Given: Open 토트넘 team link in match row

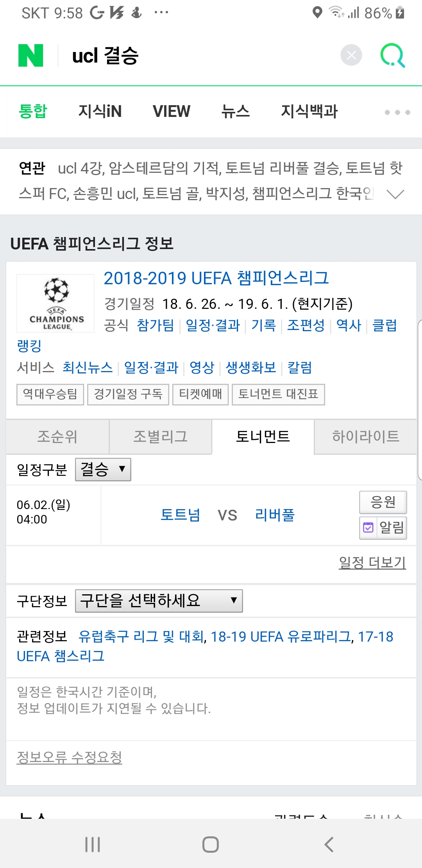Looking at the screenshot, I should (x=181, y=515).
